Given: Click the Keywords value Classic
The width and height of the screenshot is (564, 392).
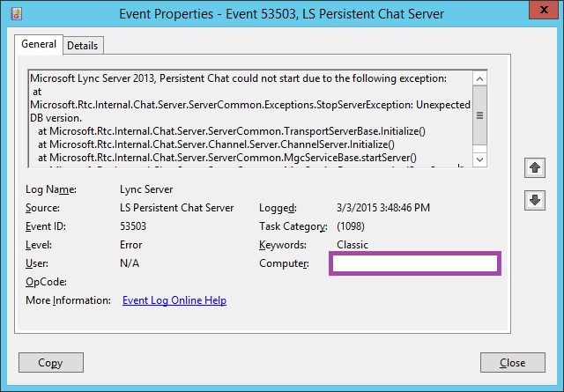Looking at the screenshot, I should point(352,245).
